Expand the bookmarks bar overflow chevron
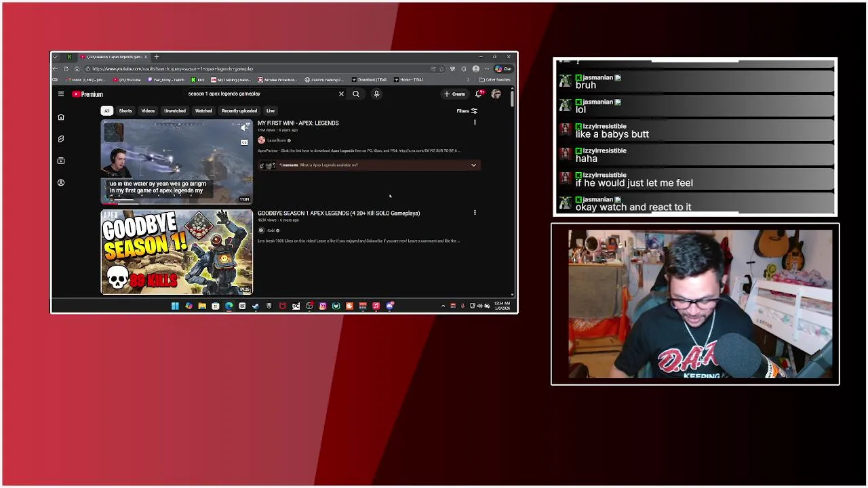 (x=469, y=80)
